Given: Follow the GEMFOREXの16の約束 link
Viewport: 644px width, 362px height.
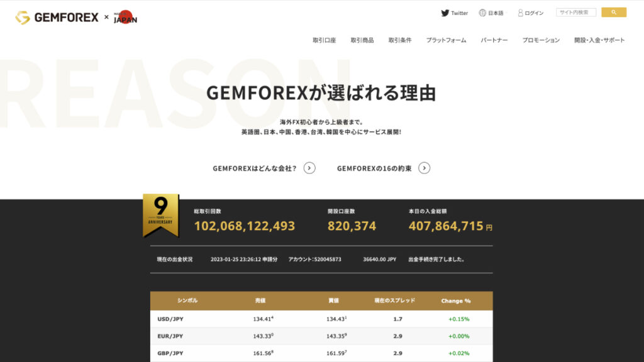Looking at the screenshot, I should pos(374,168).
